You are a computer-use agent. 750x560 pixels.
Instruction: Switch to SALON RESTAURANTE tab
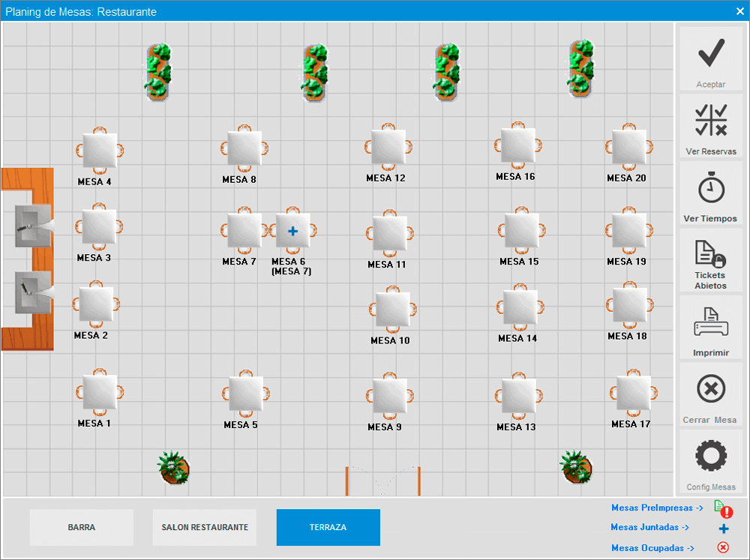pyautogui.click(x=205, y=527)
